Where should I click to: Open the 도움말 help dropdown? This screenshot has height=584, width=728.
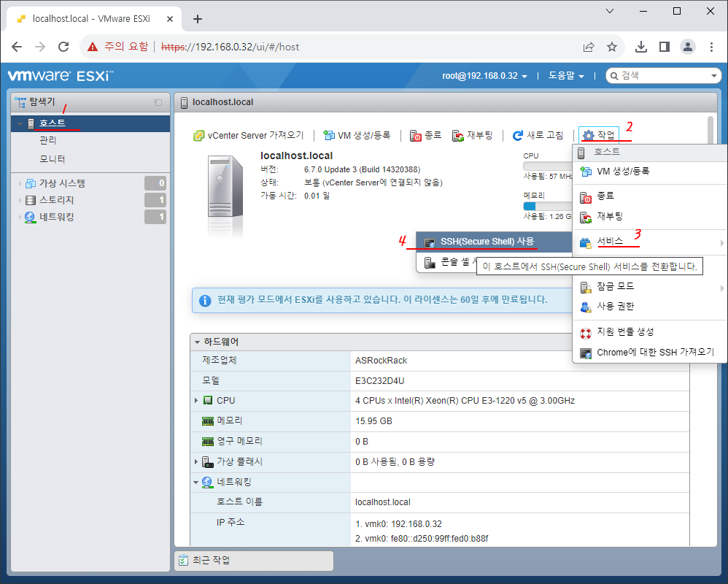(566, 76)
